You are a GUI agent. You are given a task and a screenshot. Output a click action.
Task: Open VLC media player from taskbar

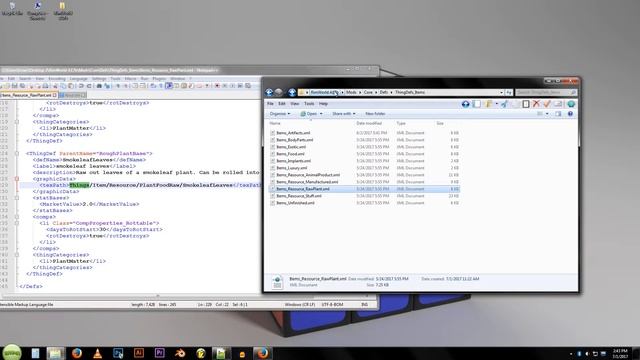[97, 353]
